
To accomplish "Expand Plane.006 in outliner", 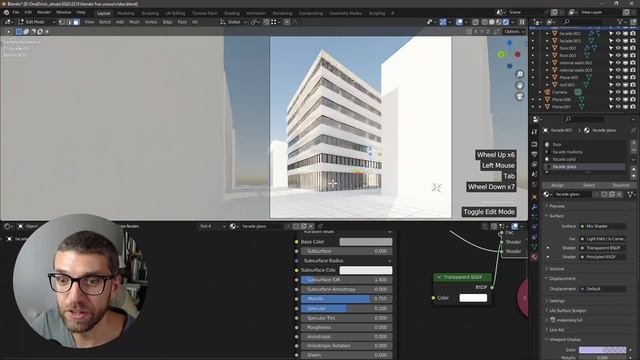I will [x=540, y=100].
